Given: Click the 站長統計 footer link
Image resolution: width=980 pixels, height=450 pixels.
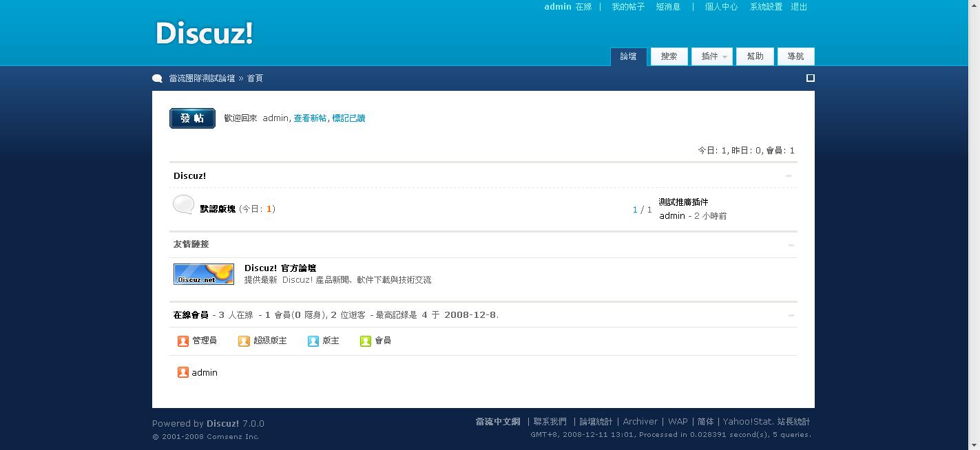Looking at the screenshot, I should point(794,422).
